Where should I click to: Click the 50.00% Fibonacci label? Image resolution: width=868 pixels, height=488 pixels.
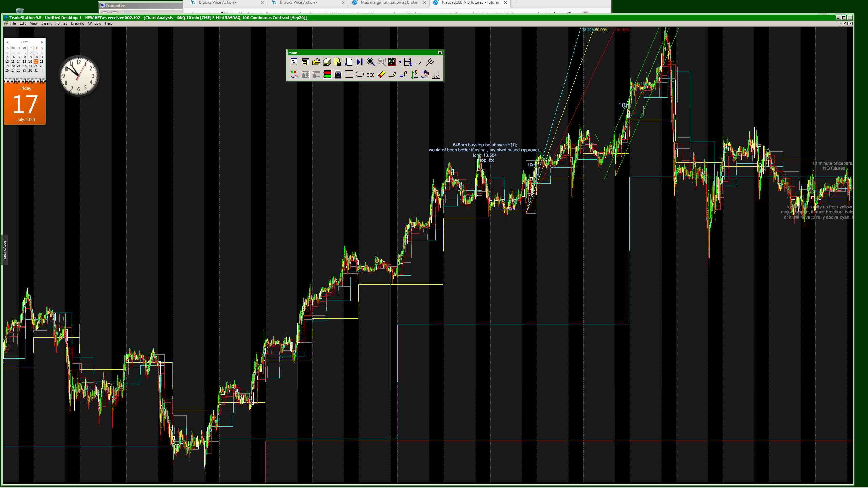tap(601, 30)
